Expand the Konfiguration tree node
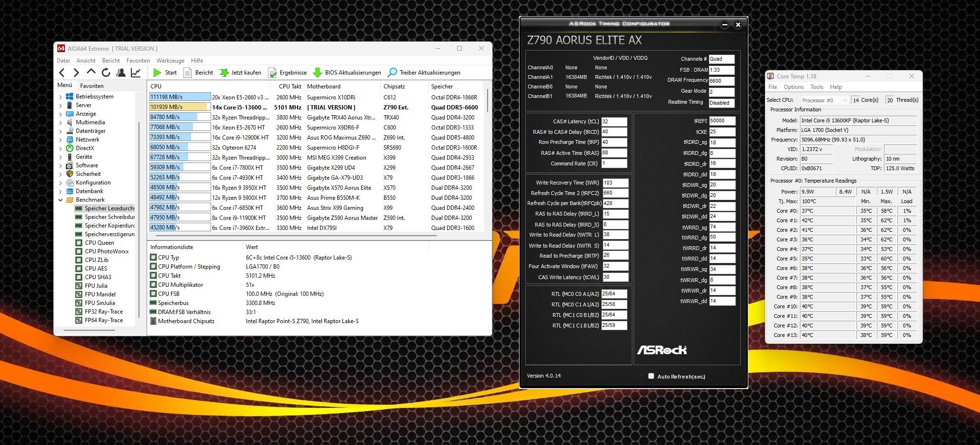Screen dimensions: 980x445 coord(61,183)
